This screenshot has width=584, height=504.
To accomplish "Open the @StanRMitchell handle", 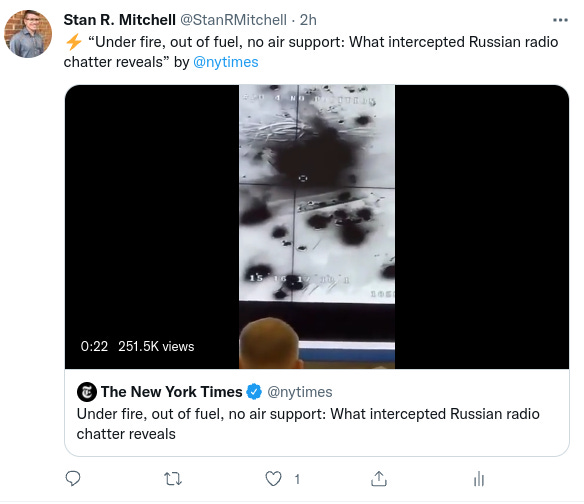I will click(x=234, y=20).
